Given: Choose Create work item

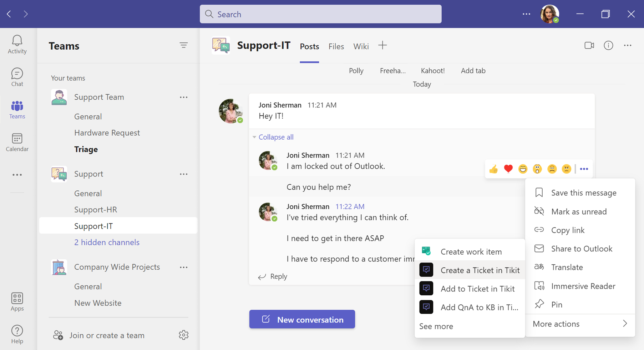Looking at the screenshot, I should [x=470, y=251].
